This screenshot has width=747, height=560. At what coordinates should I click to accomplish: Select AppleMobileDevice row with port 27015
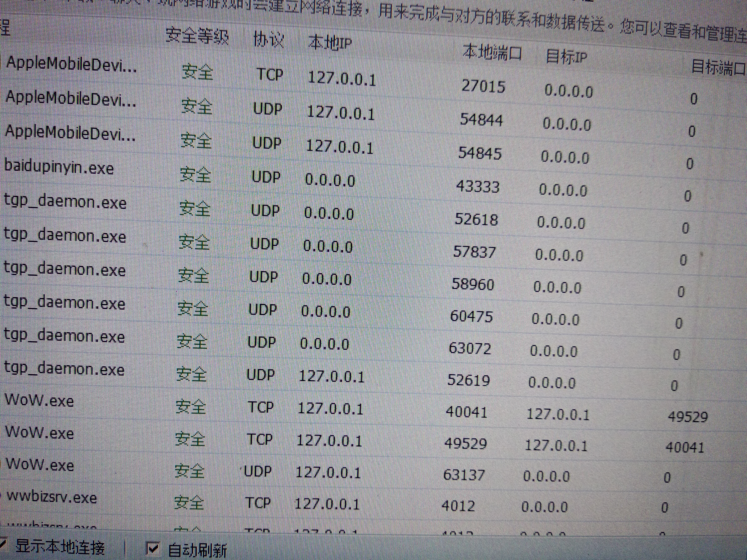(x=72, y=64)
